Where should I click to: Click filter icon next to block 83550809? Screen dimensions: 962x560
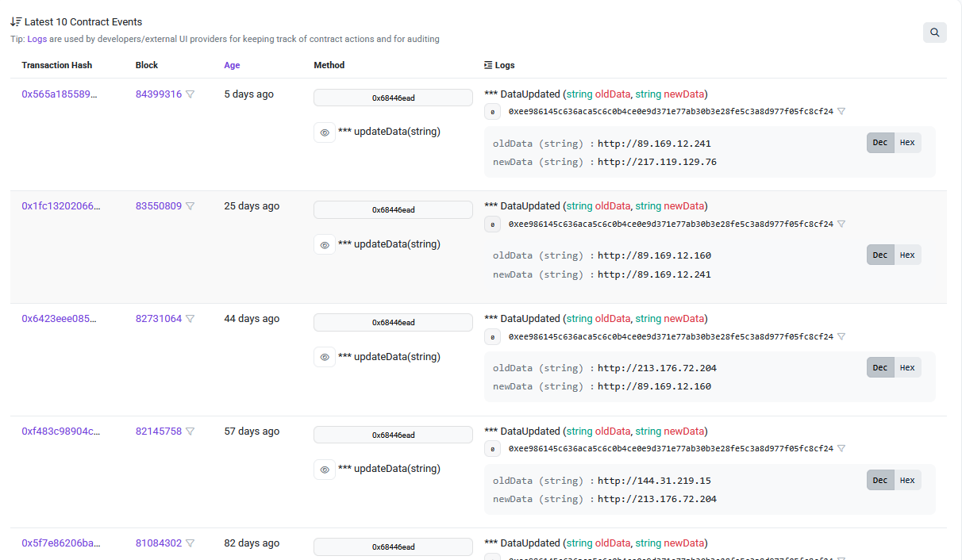[190, 206]
